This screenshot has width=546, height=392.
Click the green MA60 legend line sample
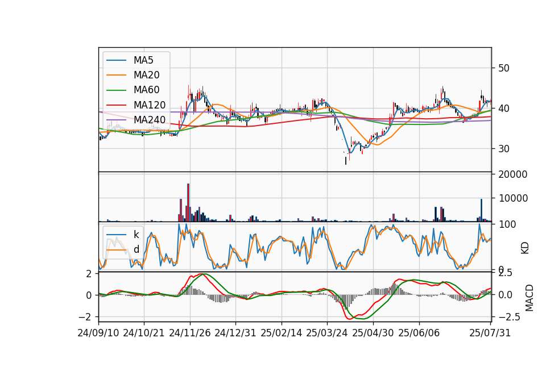click(116, 90)
